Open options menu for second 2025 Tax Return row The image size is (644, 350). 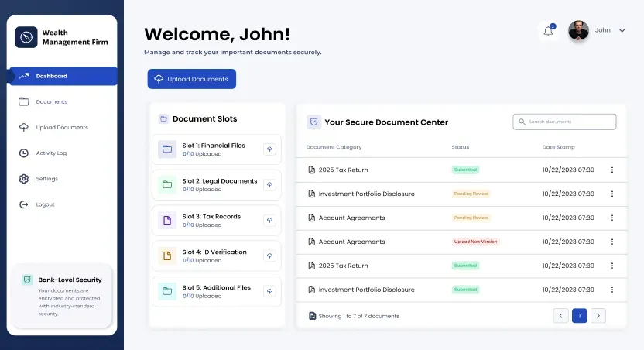click(612, 266)
